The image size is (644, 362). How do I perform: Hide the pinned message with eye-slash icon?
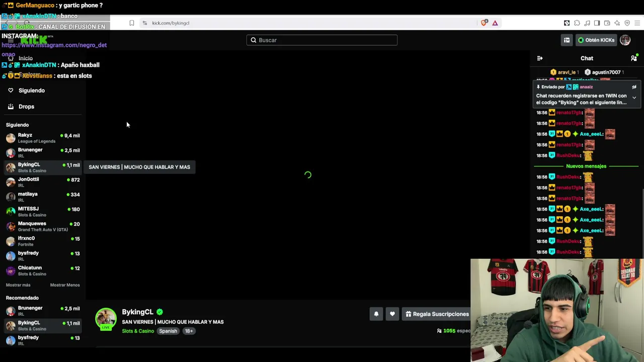point(634,87)
